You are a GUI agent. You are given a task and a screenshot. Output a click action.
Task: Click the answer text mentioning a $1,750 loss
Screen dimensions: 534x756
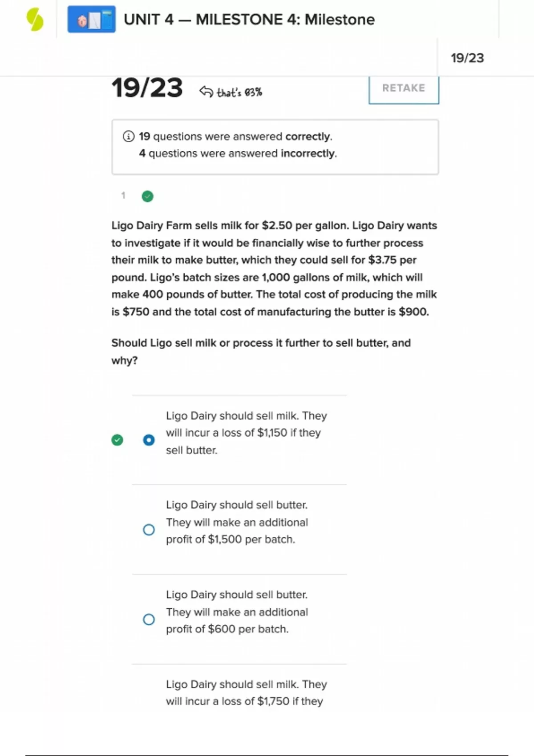click(246, 692)
